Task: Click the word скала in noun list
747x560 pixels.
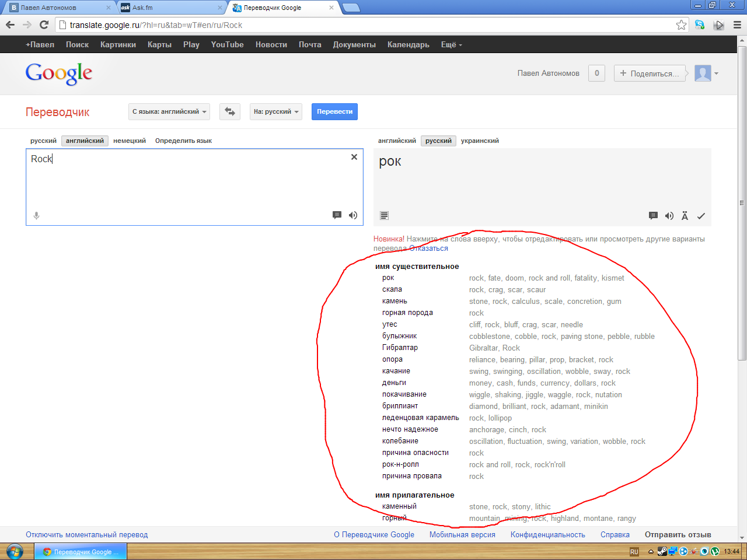Action: click(392, 289)
